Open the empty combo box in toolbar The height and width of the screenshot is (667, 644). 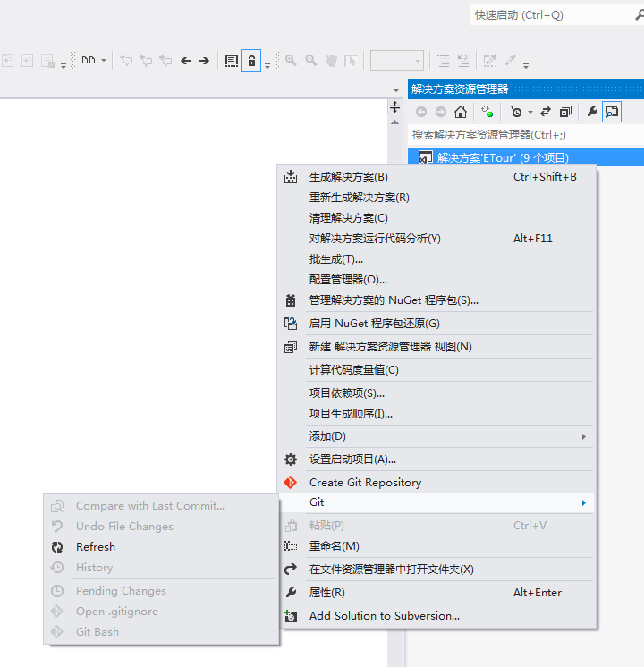click(397, 61)
